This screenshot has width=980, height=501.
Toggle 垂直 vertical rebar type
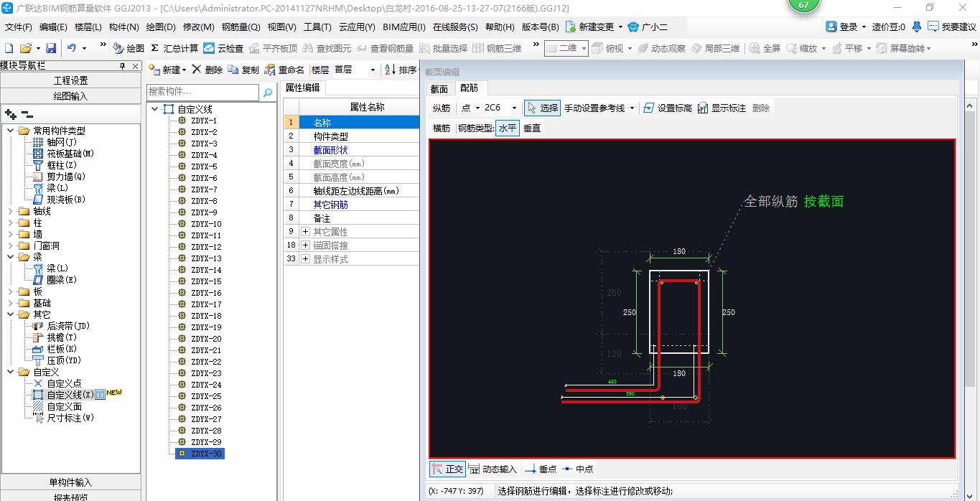click(x=532, y=128)
